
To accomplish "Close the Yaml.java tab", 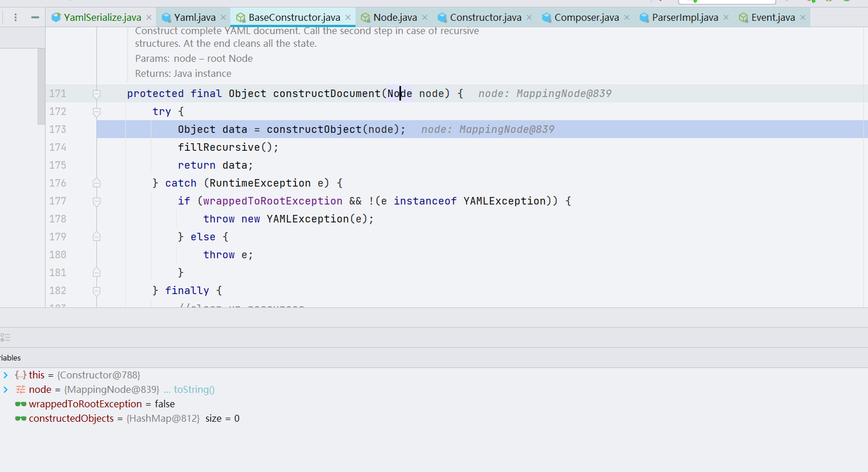I will coord(223,17).
